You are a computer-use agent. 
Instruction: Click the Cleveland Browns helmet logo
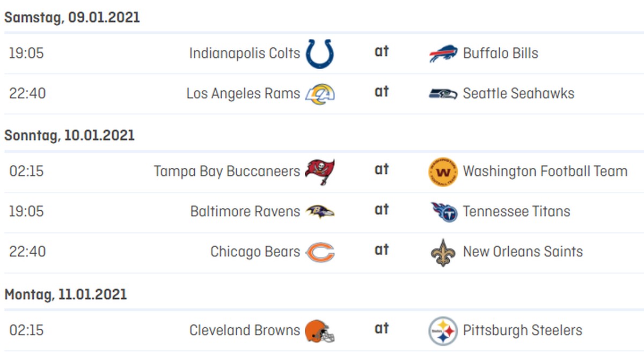click(320, 331)
